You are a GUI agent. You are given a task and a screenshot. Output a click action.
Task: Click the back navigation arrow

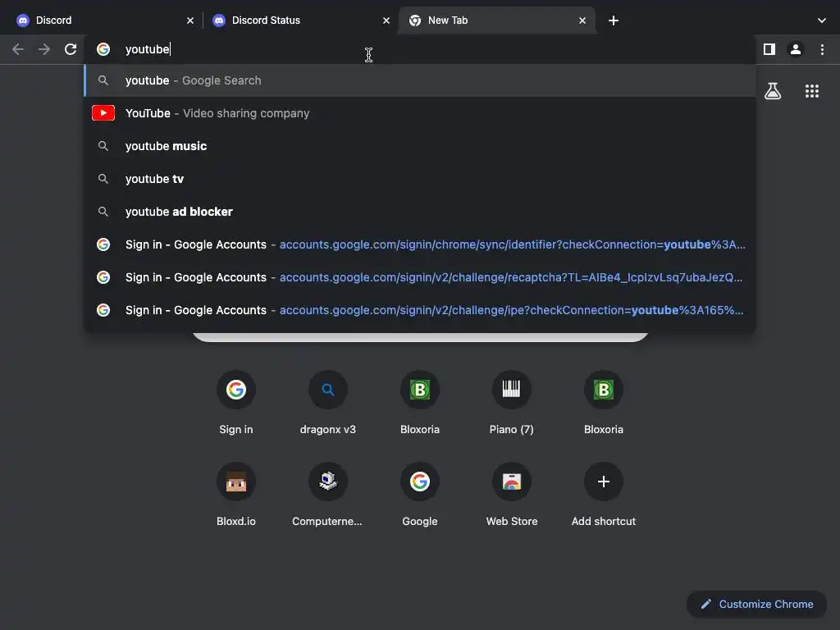pos(18,49)
